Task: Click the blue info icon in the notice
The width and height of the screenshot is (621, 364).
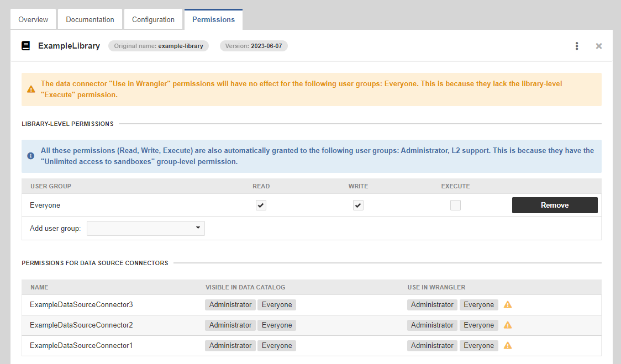Action: tap(31, 156)
